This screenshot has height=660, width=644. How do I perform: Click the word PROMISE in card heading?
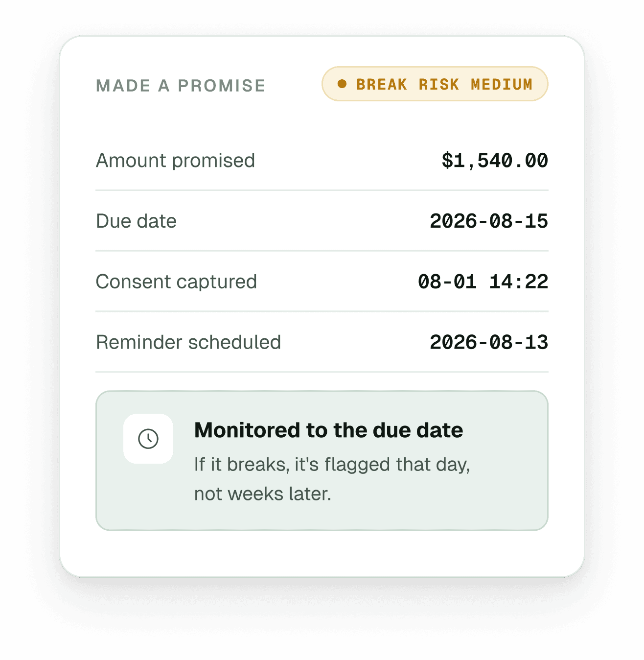[x=222, y=86]
